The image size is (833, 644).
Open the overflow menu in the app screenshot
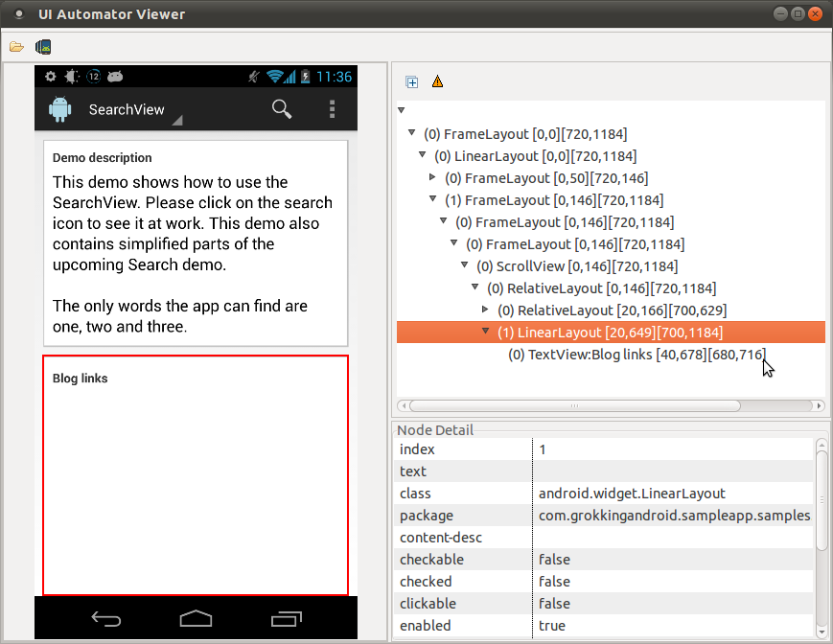332,109
